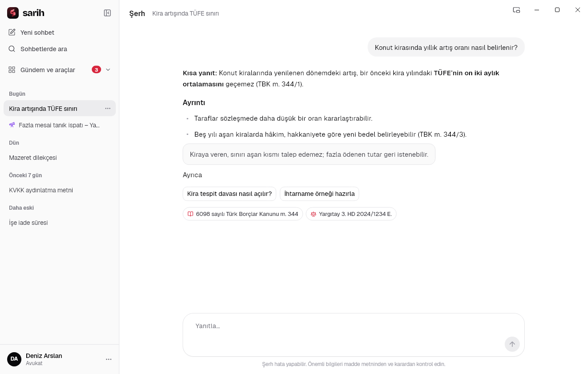Click the Beş yılı aşan kiralarda bullet

[331, 134]
